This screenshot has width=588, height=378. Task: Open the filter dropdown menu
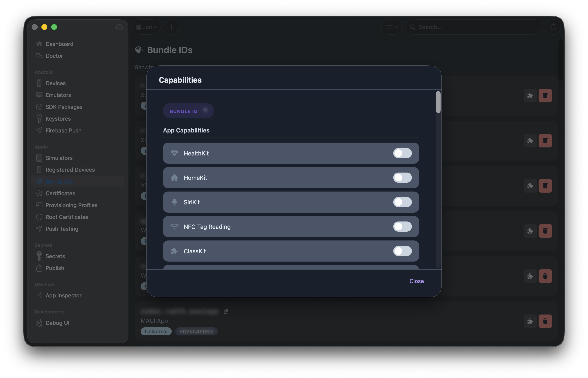[x=391, y=27]
